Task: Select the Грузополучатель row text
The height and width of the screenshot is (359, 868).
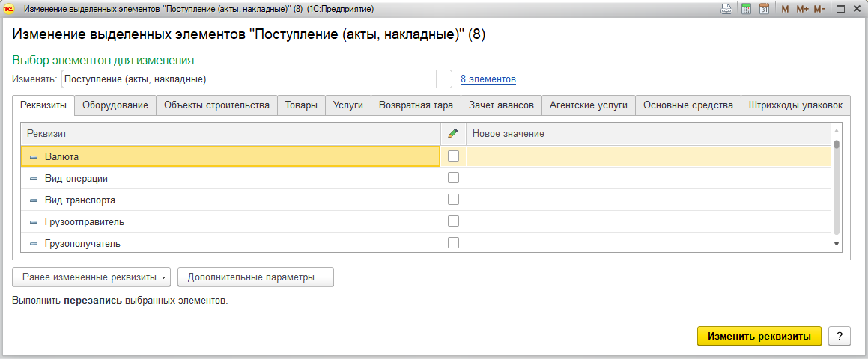Action: tap(82, 243)
